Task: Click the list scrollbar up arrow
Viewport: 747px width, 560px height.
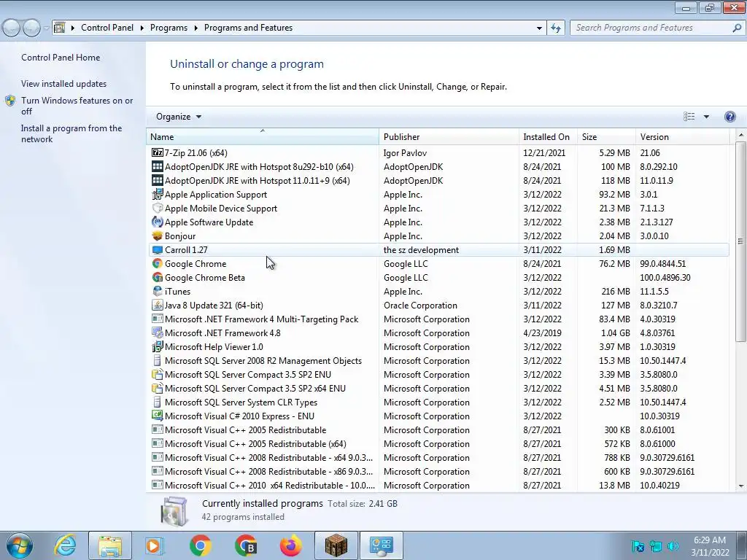Action: (741, 136)
